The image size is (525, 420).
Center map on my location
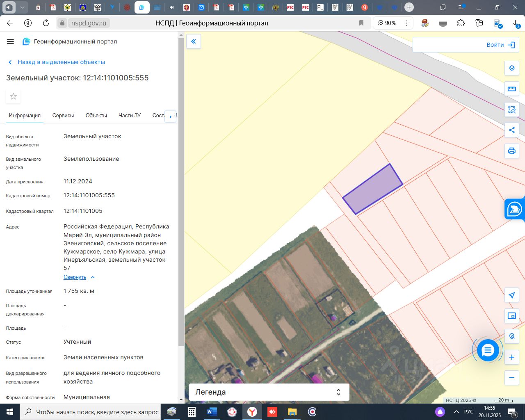(511, 295)
